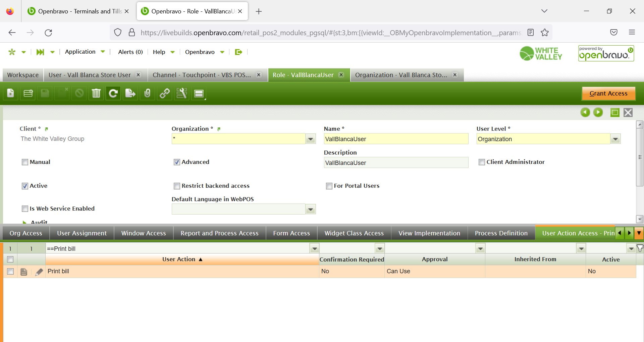Click the new document toolbar icon
Viewport: 644px width, 342px height.
tap(11, 94)
